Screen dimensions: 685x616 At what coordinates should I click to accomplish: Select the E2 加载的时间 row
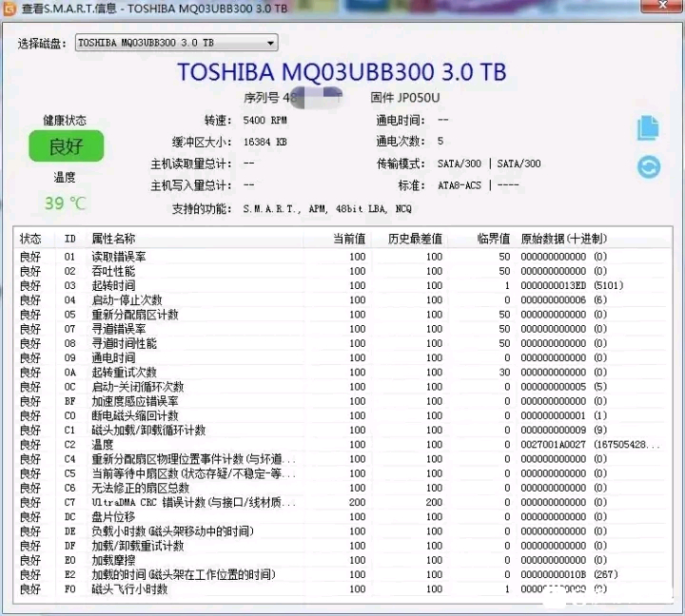[x=342, y=574]
